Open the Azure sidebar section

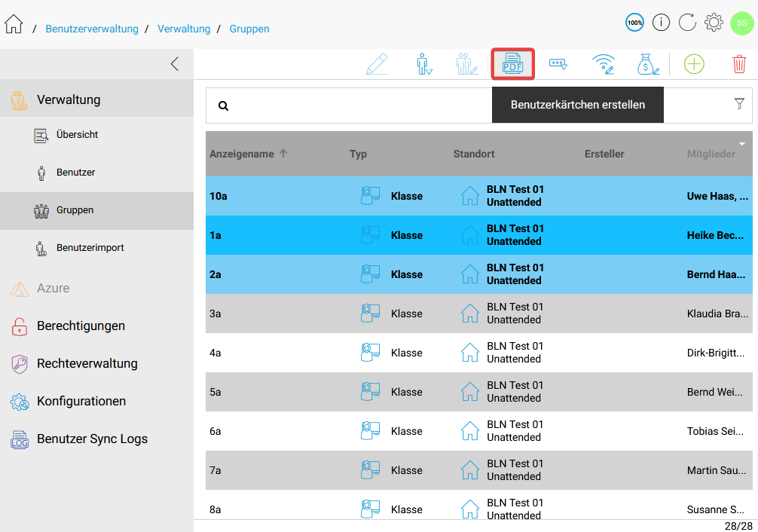96,289
